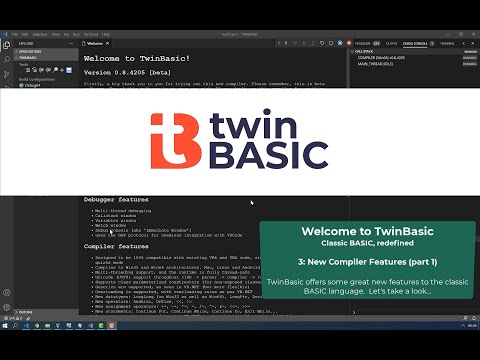Open the Manage gear icon

6,307
